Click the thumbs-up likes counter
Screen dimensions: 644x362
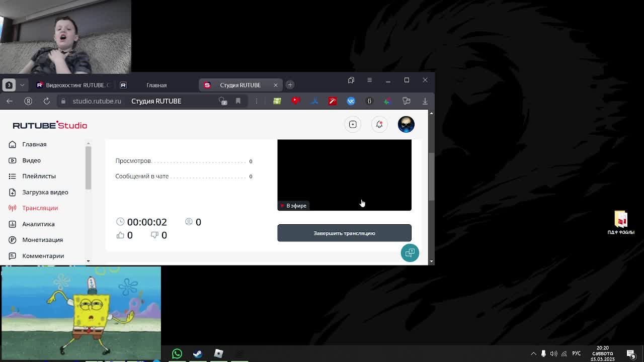point(124,235)
